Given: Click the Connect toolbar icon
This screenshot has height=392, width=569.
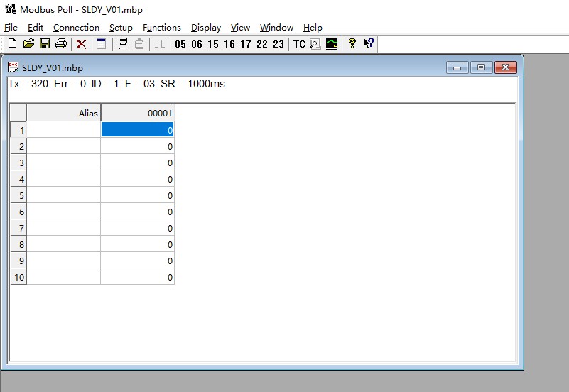Looking at the screenshot, I should 123,44.
